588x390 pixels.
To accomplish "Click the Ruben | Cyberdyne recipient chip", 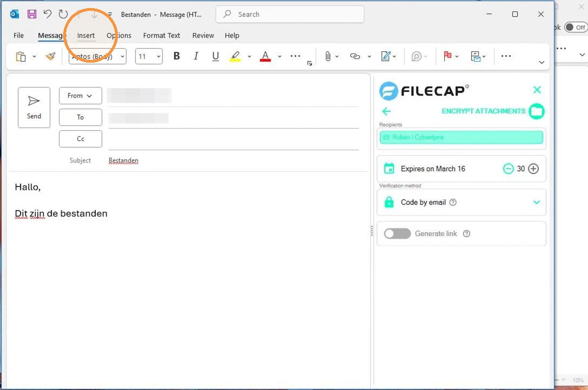I will pyautogui.click(x=461, y=138).
